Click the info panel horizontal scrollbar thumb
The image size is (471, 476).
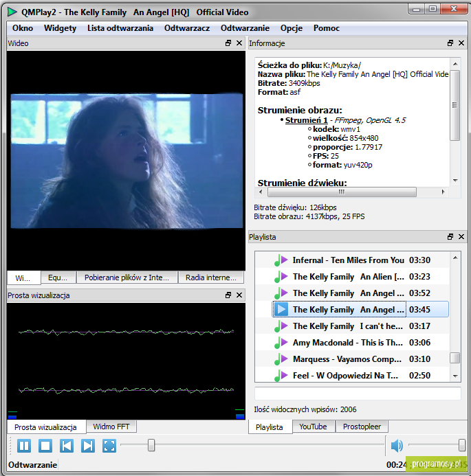click(x=342, y=192)
